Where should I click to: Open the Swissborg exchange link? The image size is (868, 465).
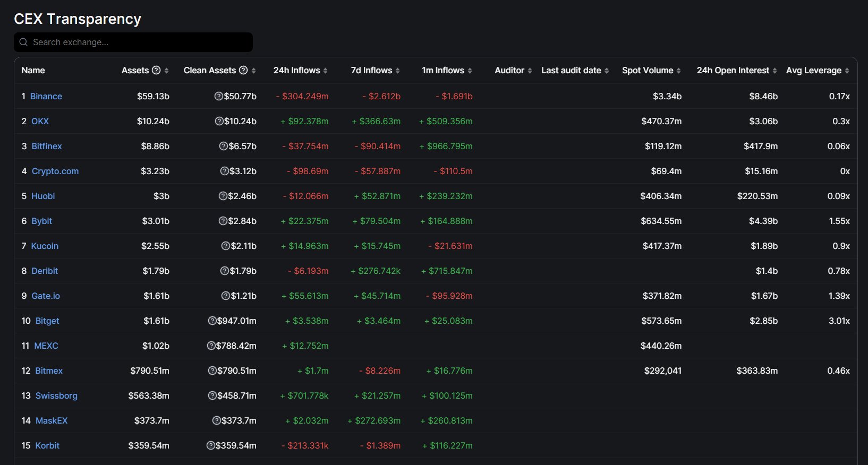tap(56, 395)
